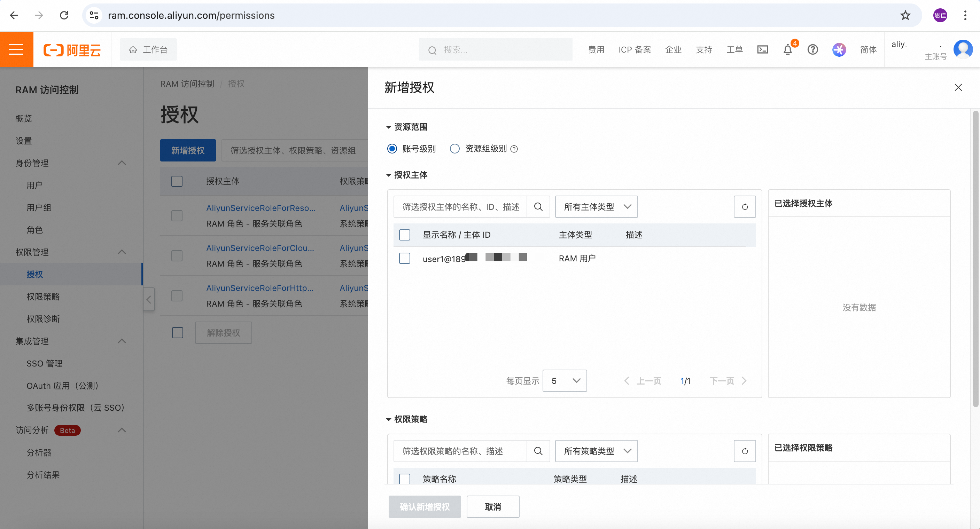Image resolution: width=980 pixels, height=529 pixels.
Task: Open 工作台 workbench button
Action: pos(148,49)
